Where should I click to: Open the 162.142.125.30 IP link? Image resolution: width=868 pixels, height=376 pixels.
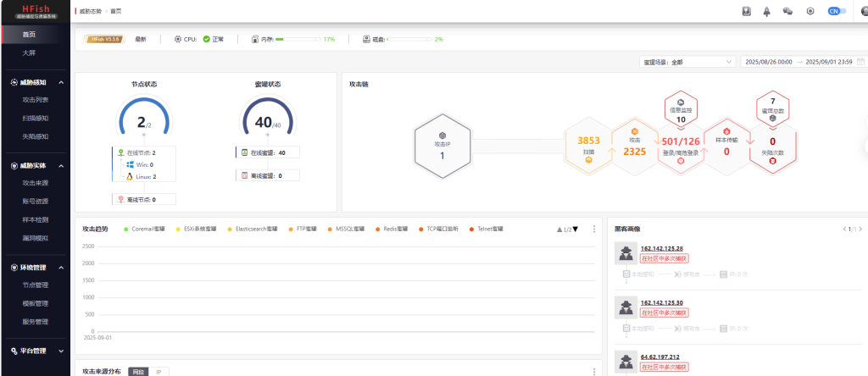click(661, 302)
